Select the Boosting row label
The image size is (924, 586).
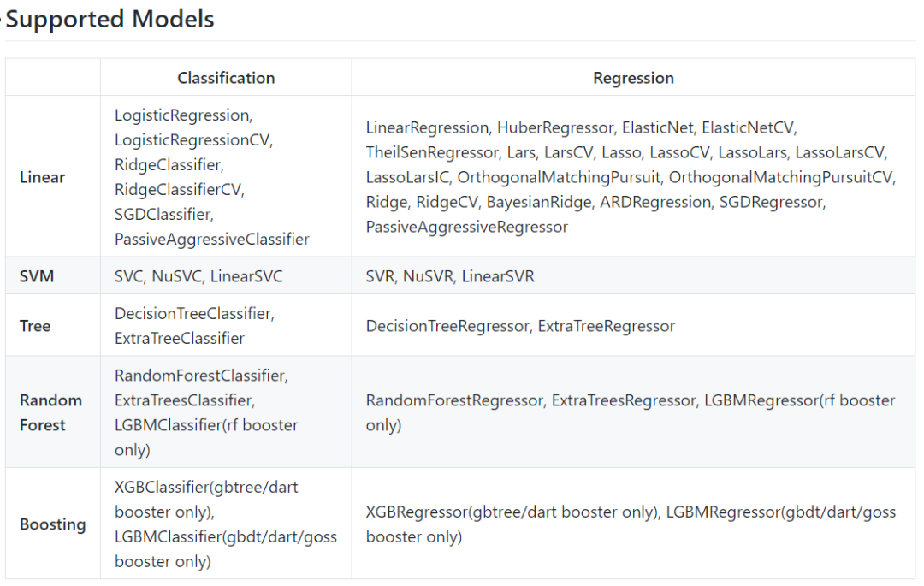(53, 524)
